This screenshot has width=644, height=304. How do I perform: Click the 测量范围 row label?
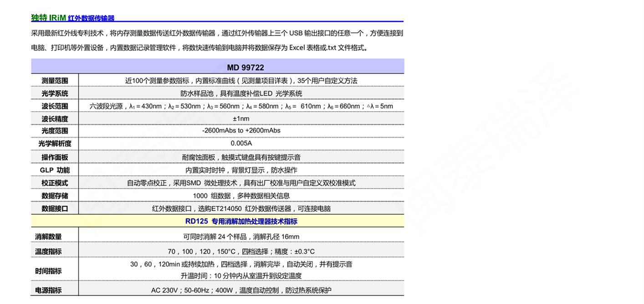[54, 80]
